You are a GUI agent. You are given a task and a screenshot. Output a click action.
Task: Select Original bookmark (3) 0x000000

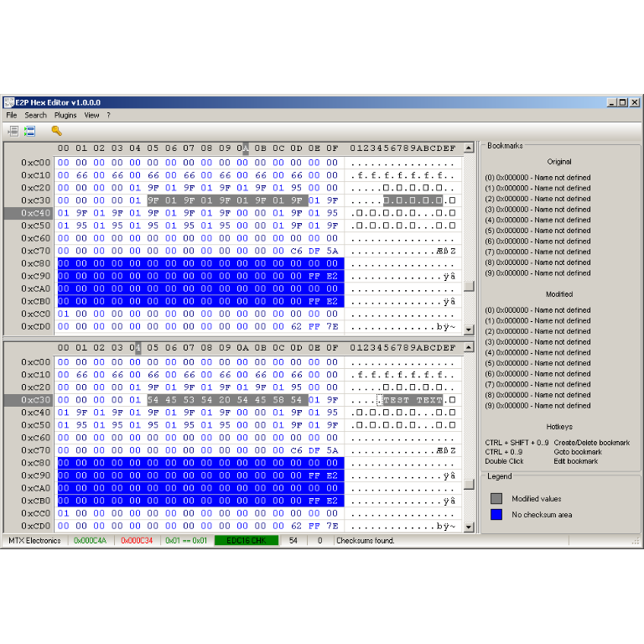pyautogui.click(x=538, y=210)
